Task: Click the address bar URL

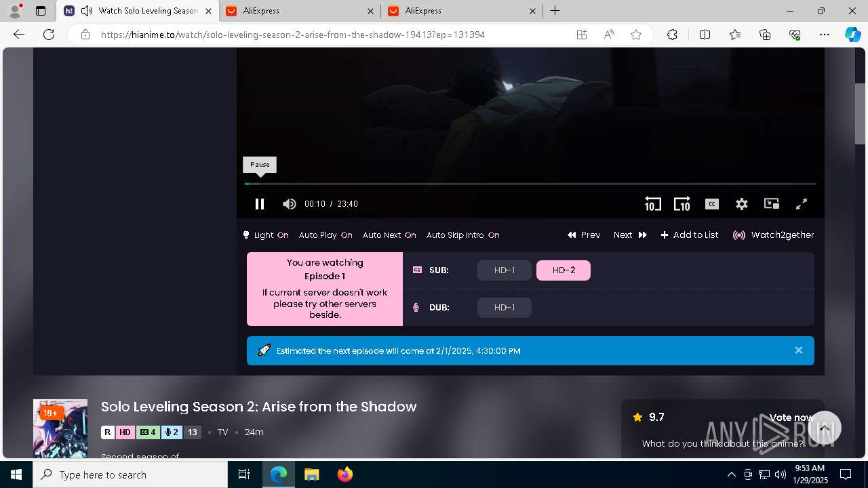Action: tap(293, 35)
